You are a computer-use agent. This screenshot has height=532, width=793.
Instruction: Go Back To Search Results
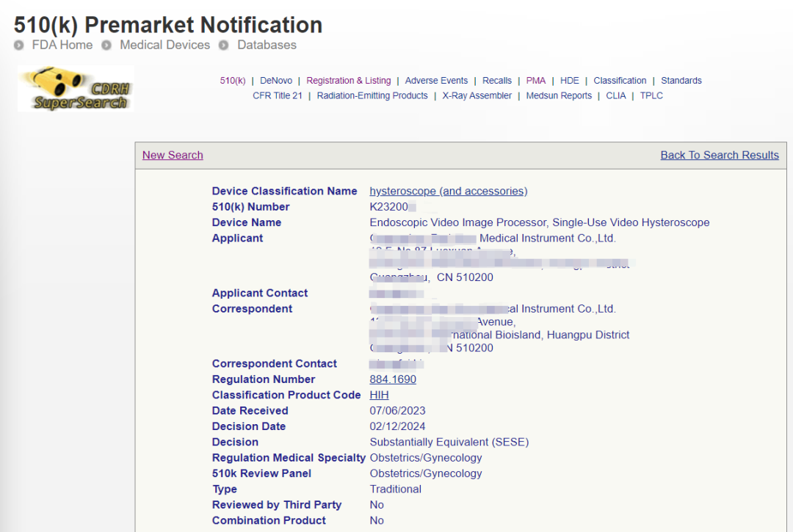720,155
